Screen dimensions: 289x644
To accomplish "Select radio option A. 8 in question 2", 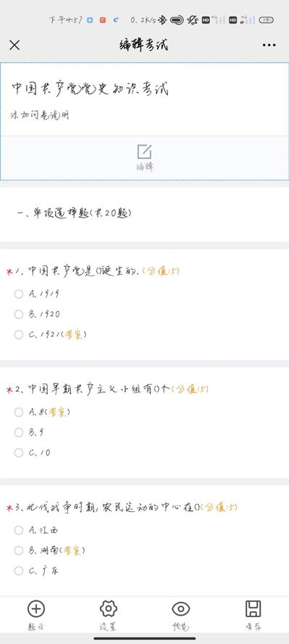I will (x=19, y=412).
